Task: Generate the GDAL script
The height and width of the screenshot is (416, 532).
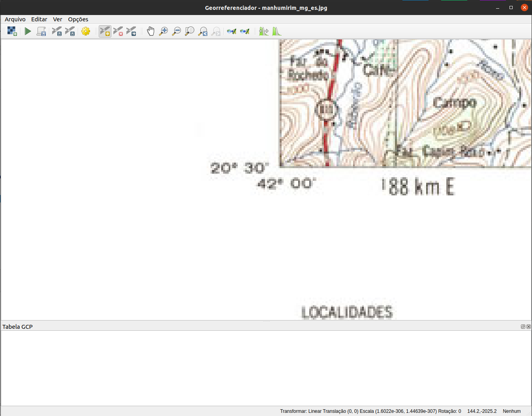Action: (x=41, y=31)
